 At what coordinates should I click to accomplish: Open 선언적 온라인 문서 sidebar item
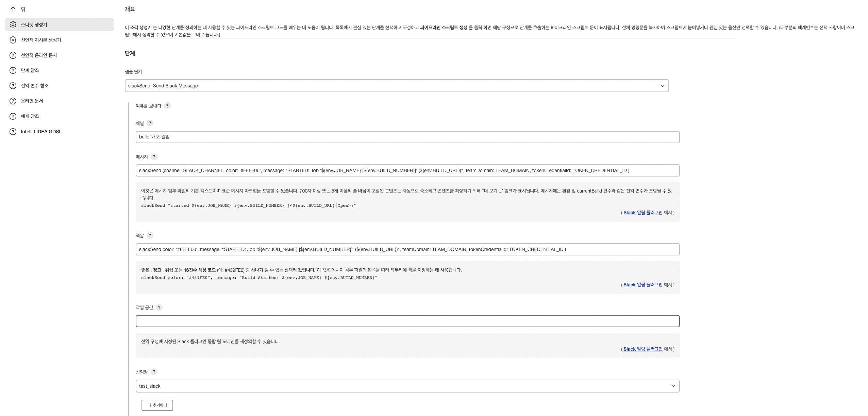point(39,55)
